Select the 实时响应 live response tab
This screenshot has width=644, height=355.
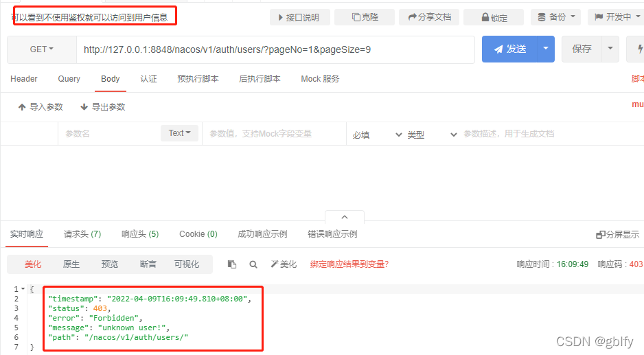tap(27, 234)
